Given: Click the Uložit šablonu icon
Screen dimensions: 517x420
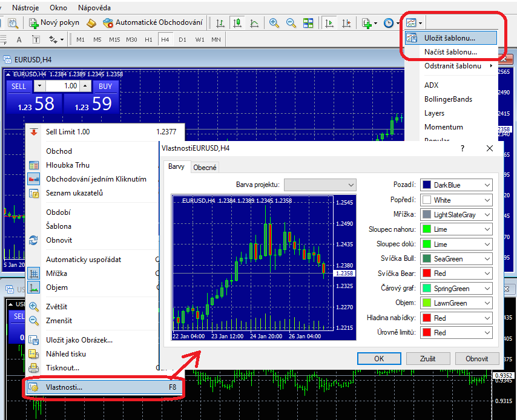Looking at the screenshot, I should coord(412,38).
